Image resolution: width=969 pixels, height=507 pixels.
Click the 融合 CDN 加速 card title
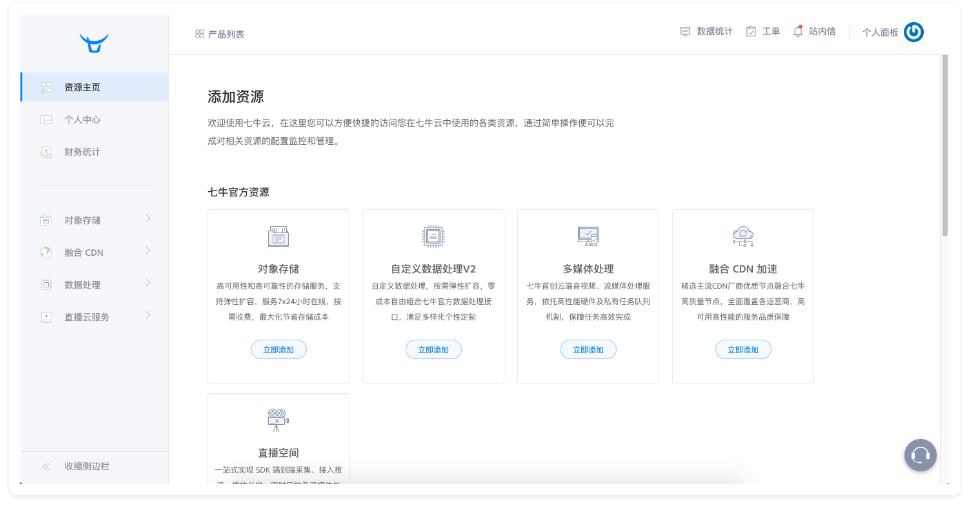click(743, 268)
